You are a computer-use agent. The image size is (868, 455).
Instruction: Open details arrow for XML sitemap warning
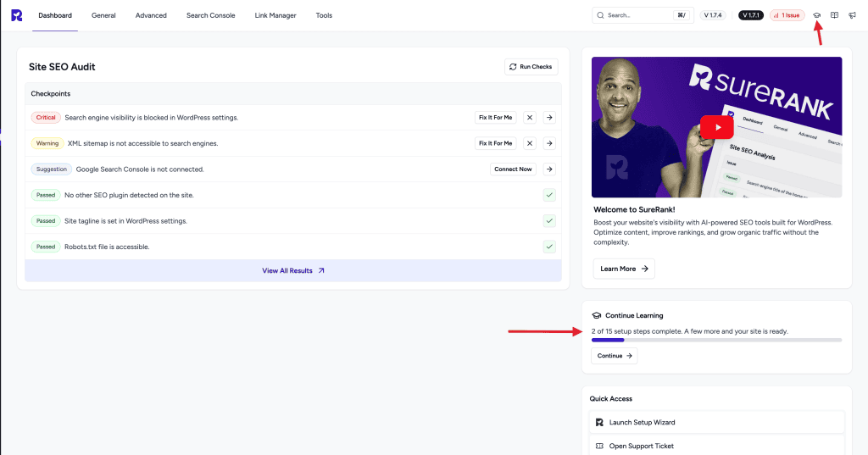549,143
